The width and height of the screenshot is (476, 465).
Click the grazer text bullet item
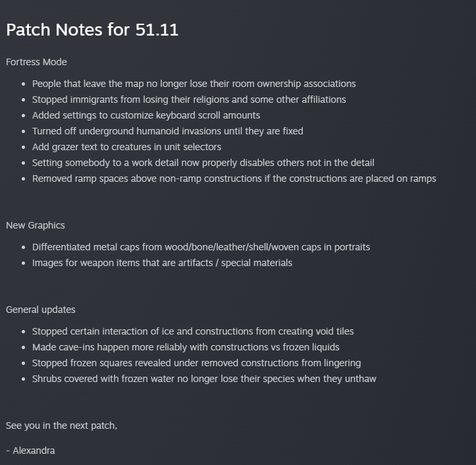(126, 147)
